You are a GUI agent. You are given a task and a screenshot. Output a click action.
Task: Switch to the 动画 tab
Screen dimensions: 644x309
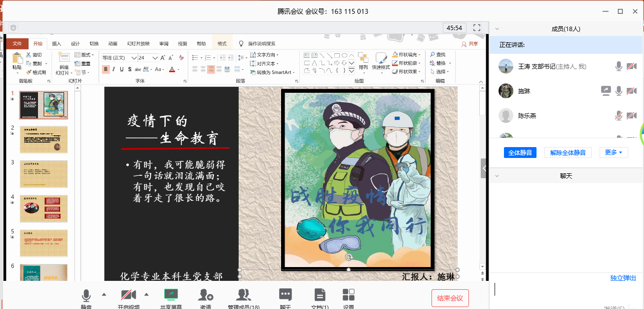113,43
